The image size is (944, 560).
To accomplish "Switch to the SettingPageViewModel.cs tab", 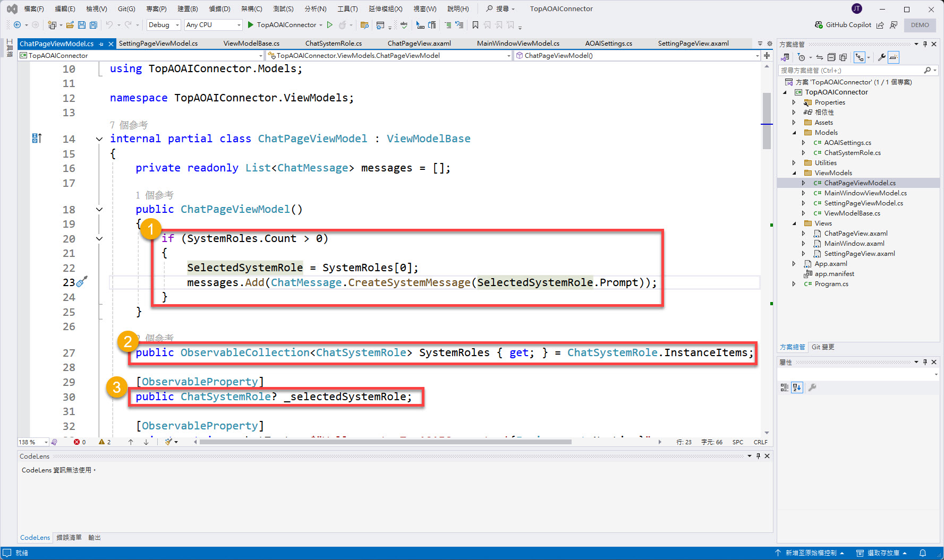I will pyautogui.click(x=158, y=44).
